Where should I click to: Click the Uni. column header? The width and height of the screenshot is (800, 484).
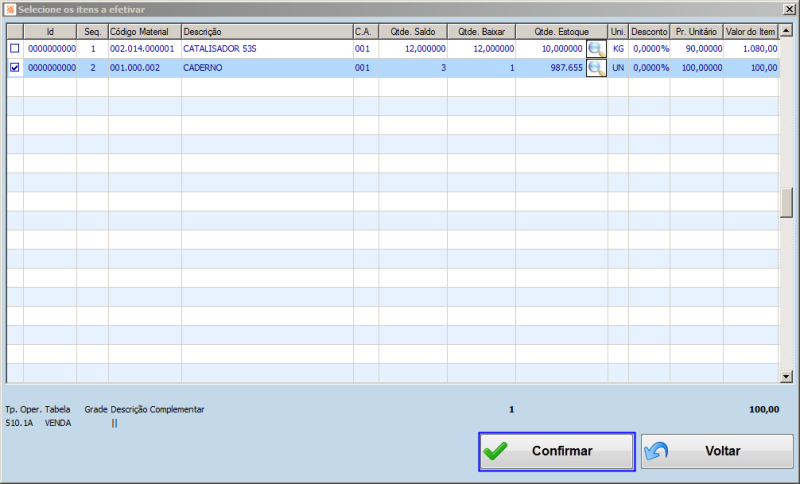(618, 32)
